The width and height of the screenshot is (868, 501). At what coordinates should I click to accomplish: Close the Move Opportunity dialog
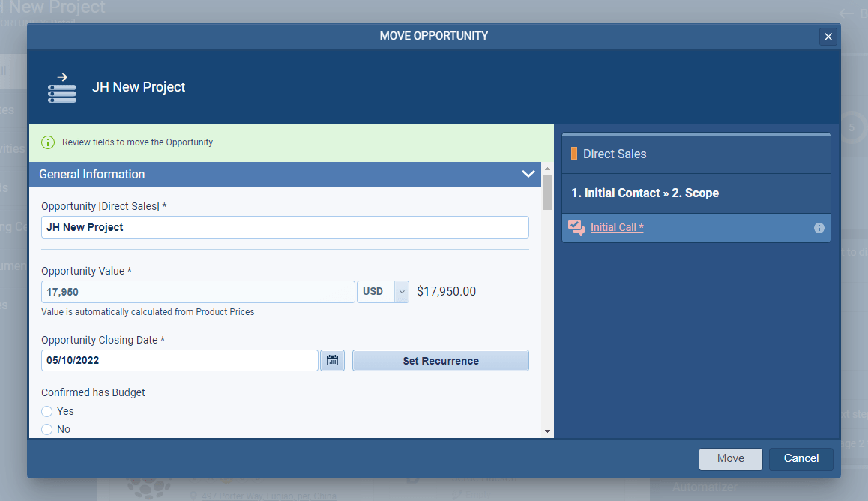[828, 36]
